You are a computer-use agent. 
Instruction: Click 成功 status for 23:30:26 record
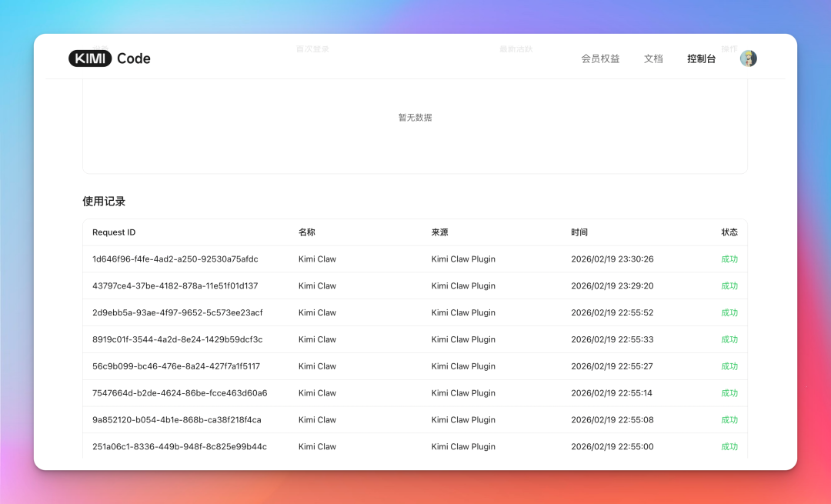point(729,259)
